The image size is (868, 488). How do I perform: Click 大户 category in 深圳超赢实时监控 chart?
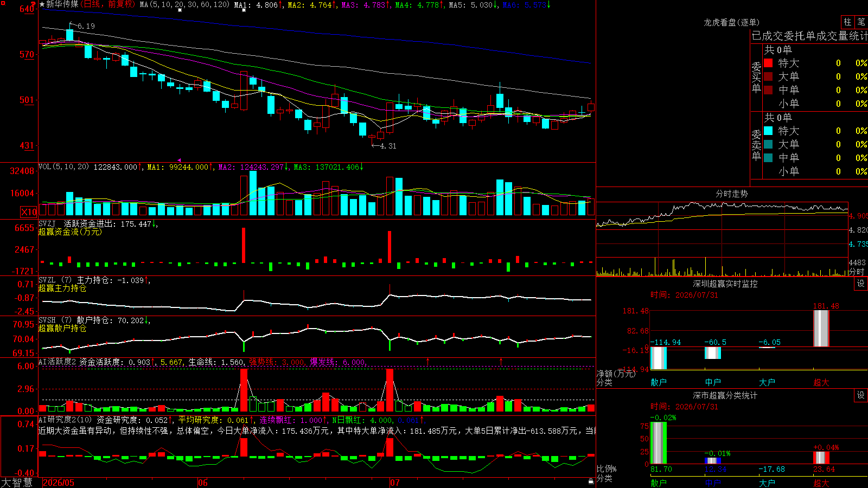[767, 382]
